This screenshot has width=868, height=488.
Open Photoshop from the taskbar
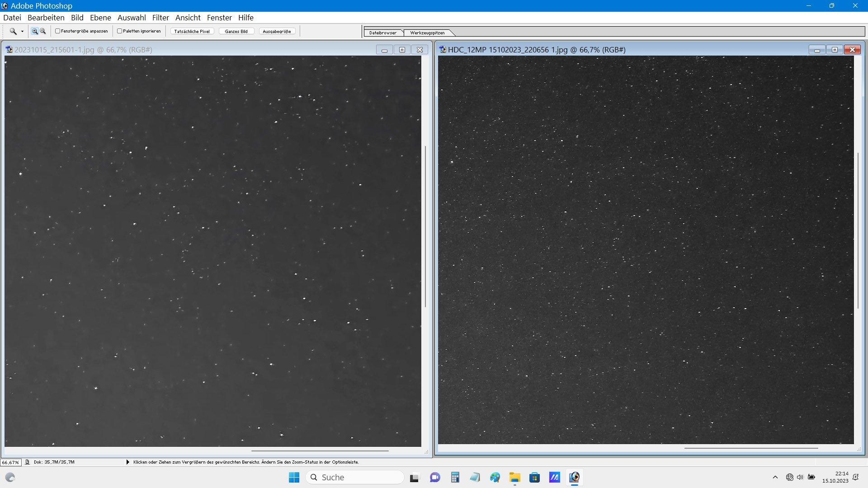click(x=574, y=477)
